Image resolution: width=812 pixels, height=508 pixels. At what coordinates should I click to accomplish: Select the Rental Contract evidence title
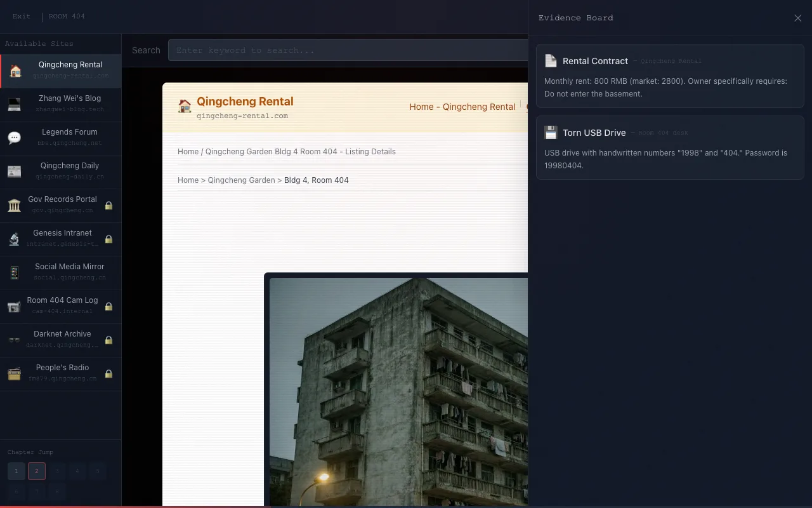pos(595,61)
